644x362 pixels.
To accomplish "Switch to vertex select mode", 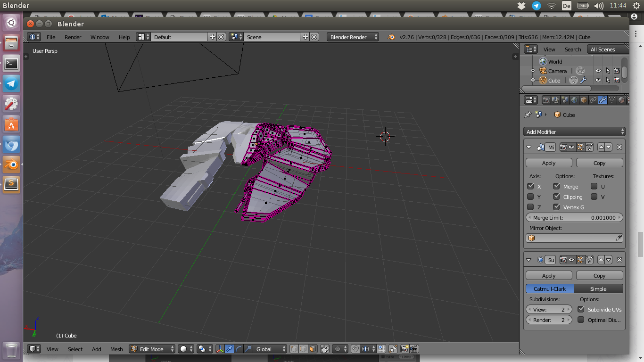I will click(294, 349).
